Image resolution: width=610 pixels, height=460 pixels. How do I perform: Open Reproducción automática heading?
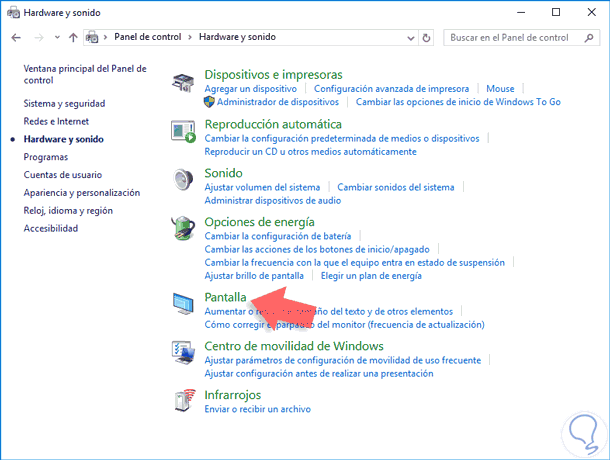click(x=273, y=124)
